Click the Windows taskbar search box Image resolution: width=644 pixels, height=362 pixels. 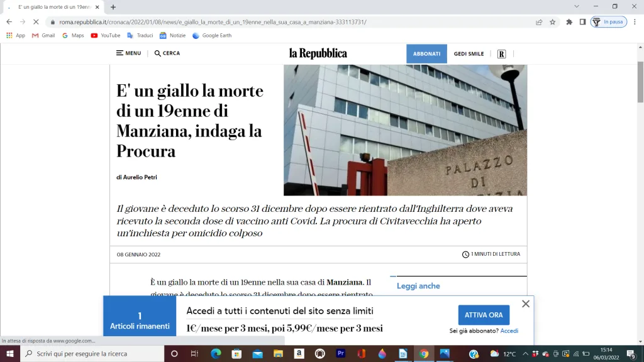tap(92, 353)
